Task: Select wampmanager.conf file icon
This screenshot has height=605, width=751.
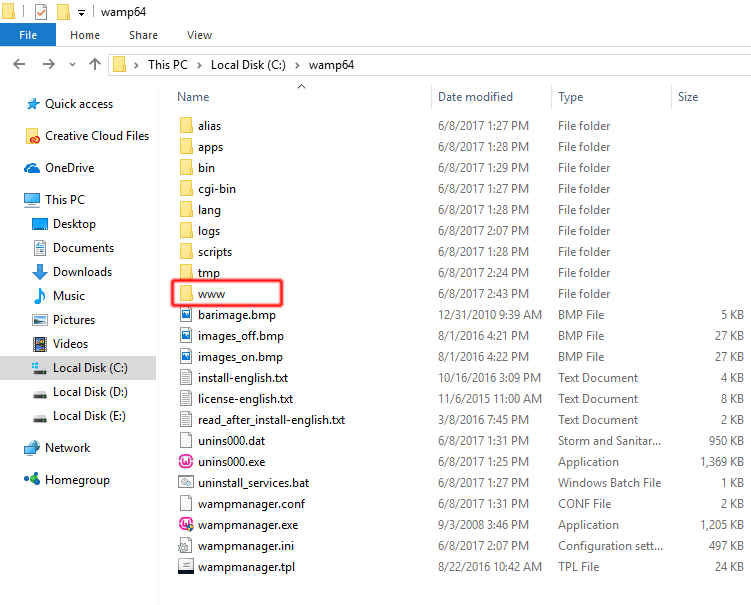Action: (186, 503)
